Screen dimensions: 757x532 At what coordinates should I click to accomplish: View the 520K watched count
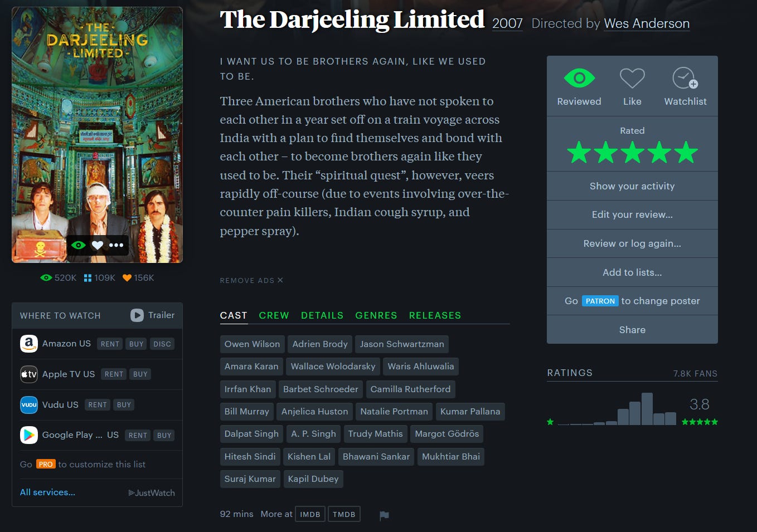coord(59,278)
